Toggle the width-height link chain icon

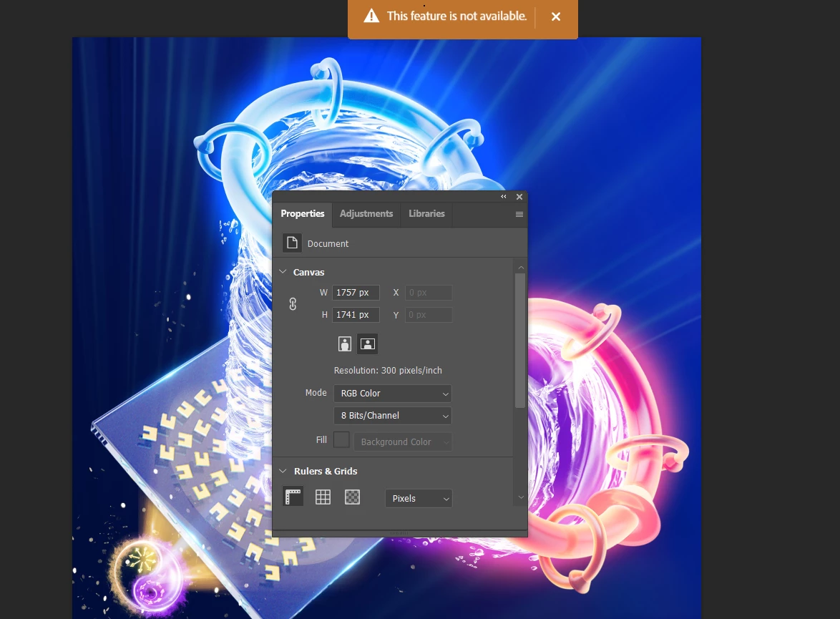pyautogui.click(x=293, y=304)
